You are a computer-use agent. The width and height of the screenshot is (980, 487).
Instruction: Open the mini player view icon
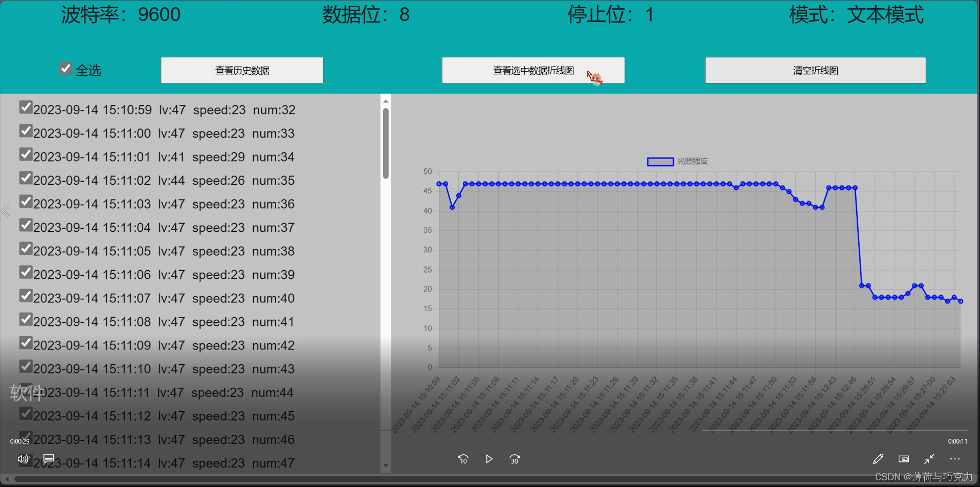coord(904,459)
